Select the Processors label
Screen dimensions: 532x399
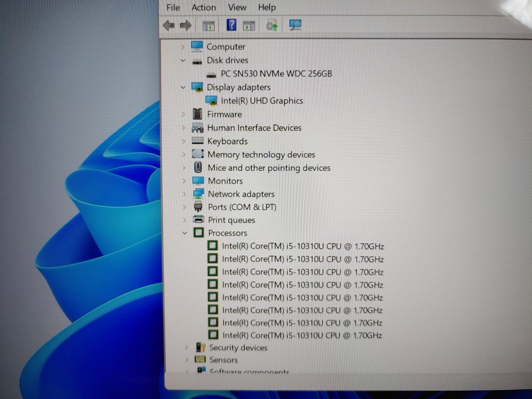(x=228, y=233)
